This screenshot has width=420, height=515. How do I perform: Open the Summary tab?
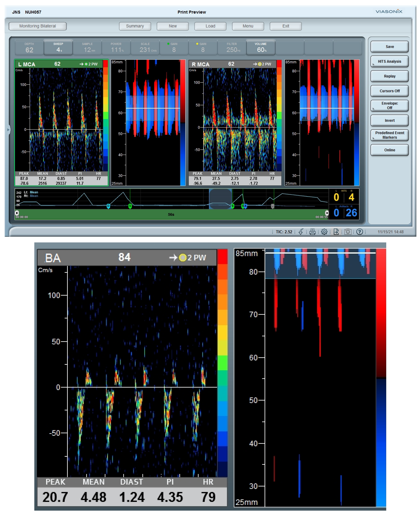click(135, 26)
